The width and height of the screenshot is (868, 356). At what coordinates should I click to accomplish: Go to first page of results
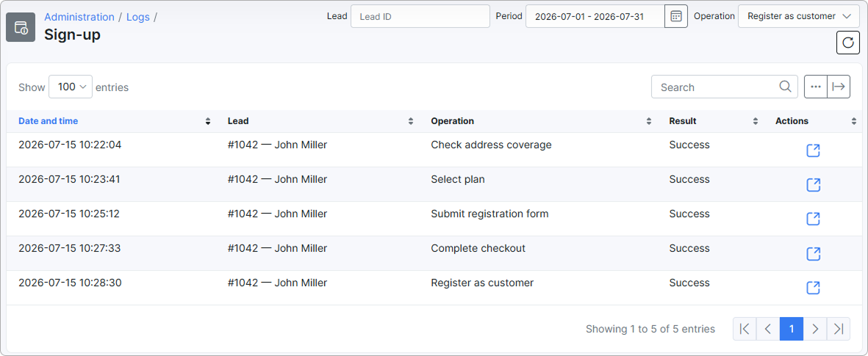745,329
